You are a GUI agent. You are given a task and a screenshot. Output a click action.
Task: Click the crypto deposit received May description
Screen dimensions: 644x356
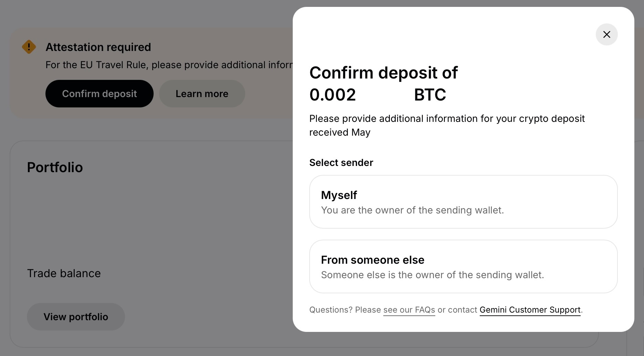447,125
